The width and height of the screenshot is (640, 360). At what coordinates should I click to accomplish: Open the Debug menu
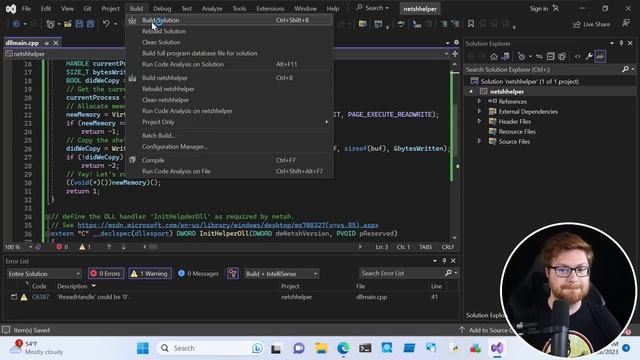(162, 8)
